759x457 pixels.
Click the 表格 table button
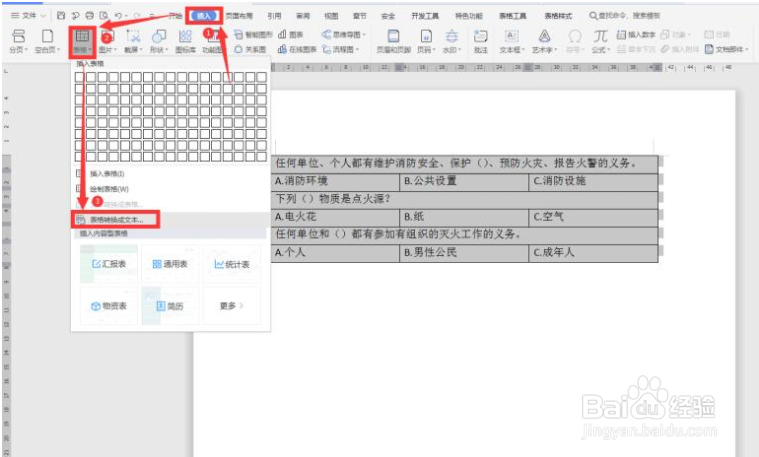(x=82, y=41)
